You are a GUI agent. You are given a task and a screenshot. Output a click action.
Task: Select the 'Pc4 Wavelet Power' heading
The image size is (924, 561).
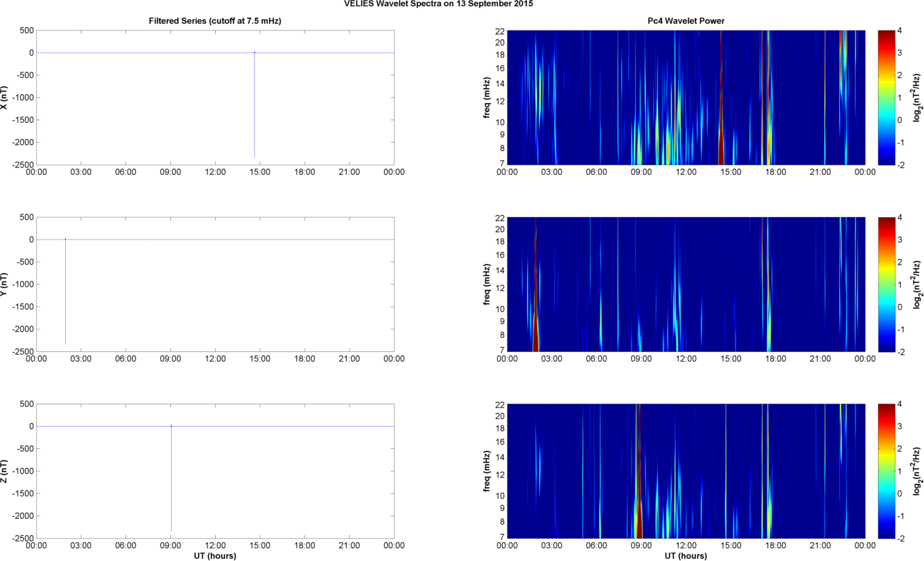pyautogui.click(x=686, y=21)
